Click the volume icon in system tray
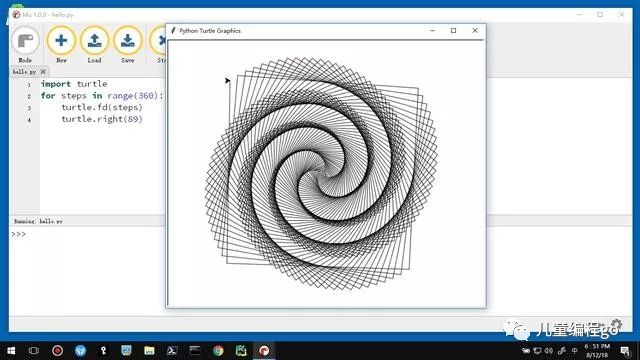Viewport: 640px width, 360px height. point(549,351)
